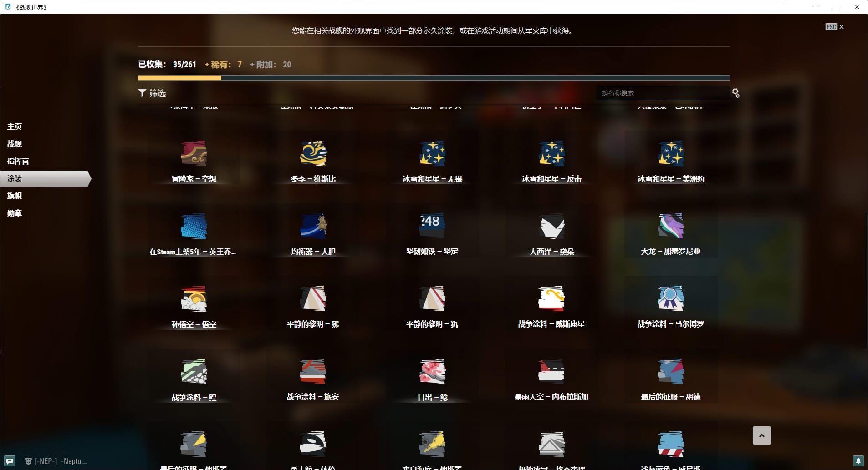Click the 军火库 link

click(536, 31)
